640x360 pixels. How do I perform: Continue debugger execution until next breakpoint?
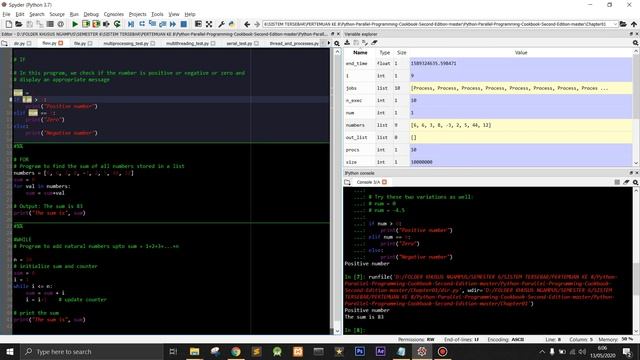173,24
